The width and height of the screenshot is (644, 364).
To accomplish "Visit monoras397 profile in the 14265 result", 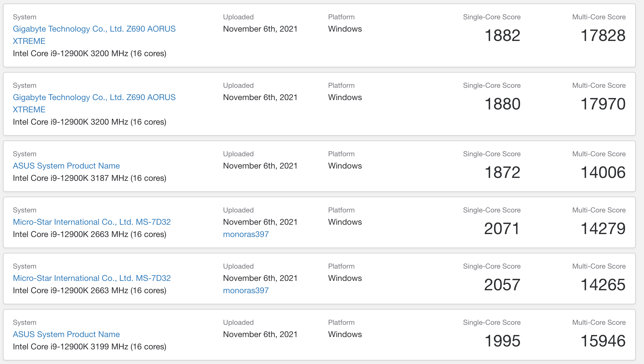I will 246,291.
